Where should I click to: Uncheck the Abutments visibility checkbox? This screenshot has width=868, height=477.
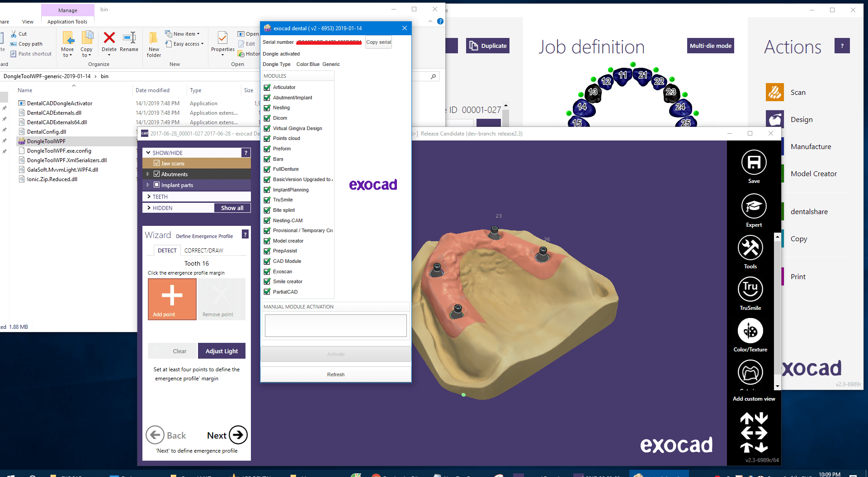(156, 174)
